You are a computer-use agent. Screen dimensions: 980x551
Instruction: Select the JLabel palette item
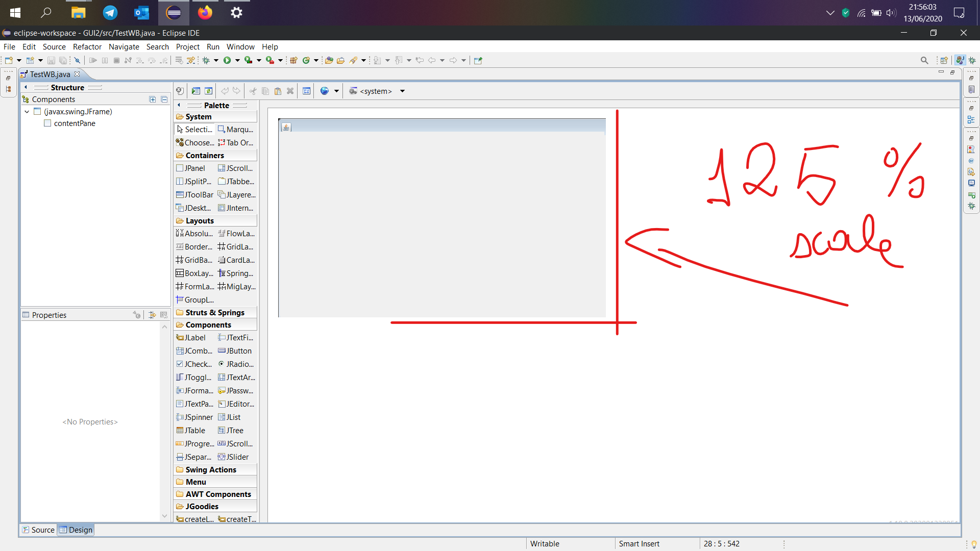point(191,338)
